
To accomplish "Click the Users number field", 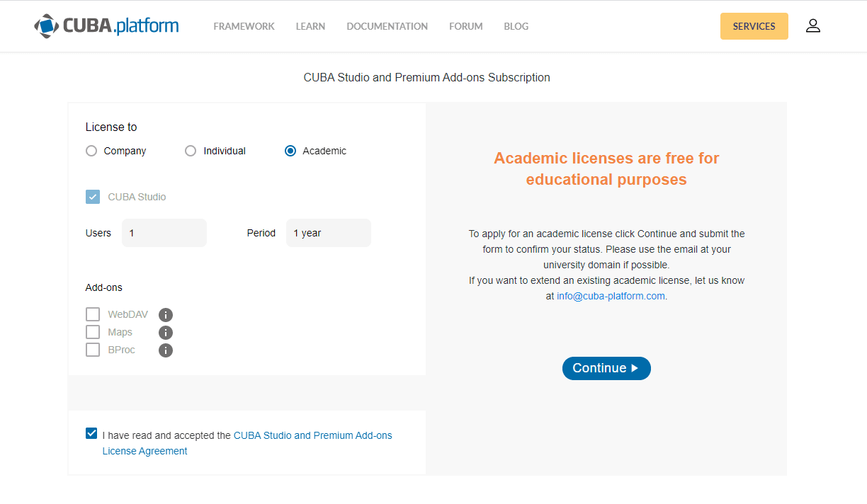I will point(164,233).
